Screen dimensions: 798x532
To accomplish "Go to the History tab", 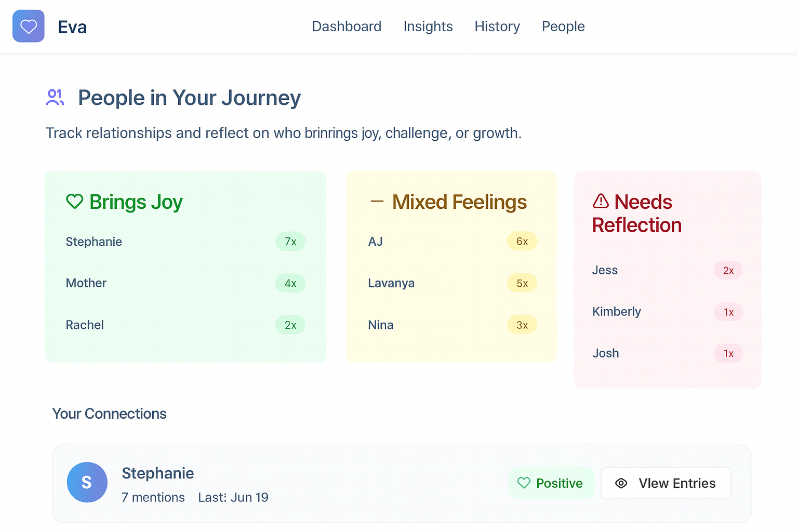I will click(x=497, y=26).
